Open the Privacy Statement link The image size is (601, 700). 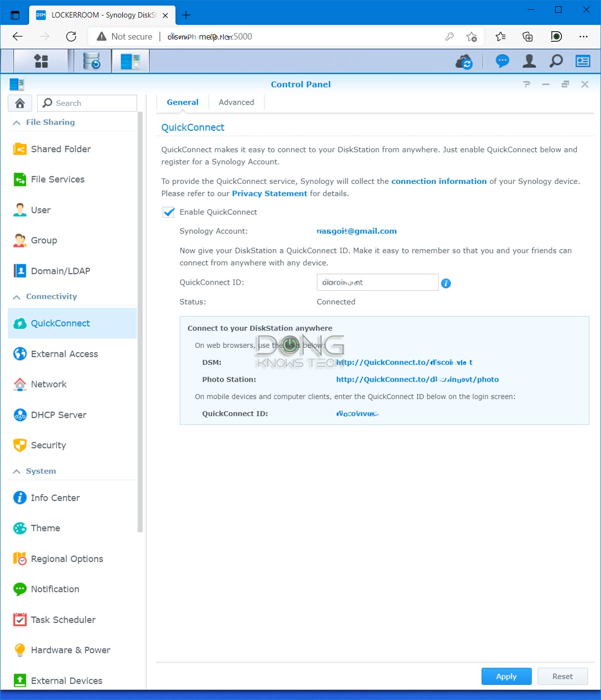pyautogui.click(x=269, y=193)
